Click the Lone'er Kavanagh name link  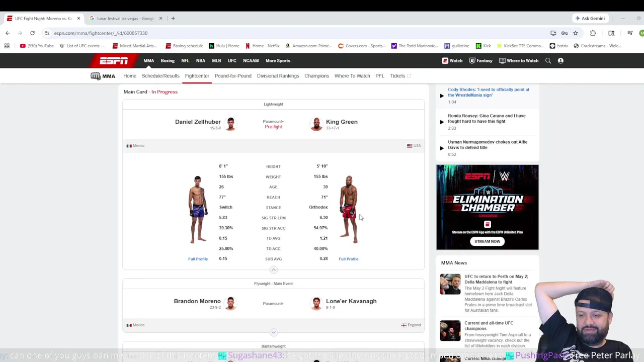tap(351, 301)
